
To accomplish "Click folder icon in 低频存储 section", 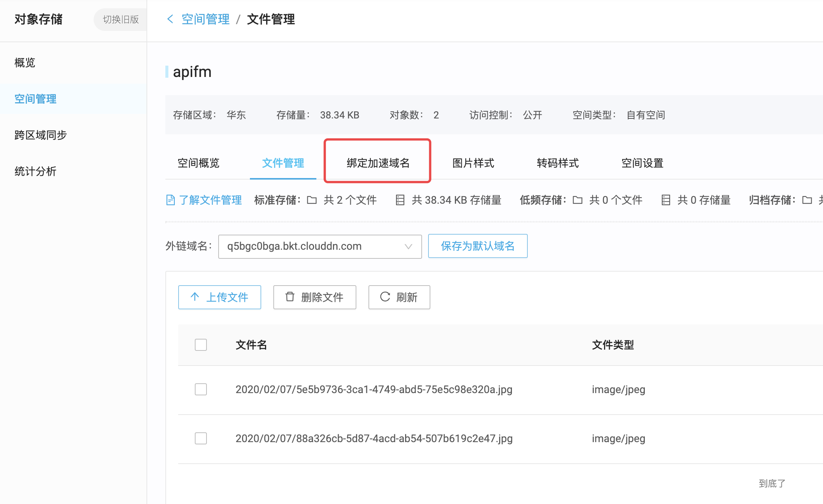I will tap(578, 200).
